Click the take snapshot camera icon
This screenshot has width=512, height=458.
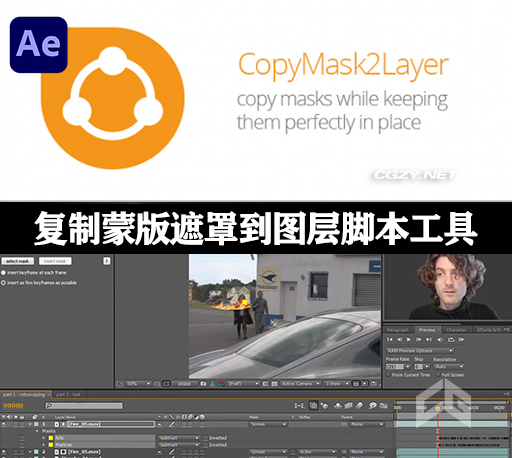coord(203,384)
